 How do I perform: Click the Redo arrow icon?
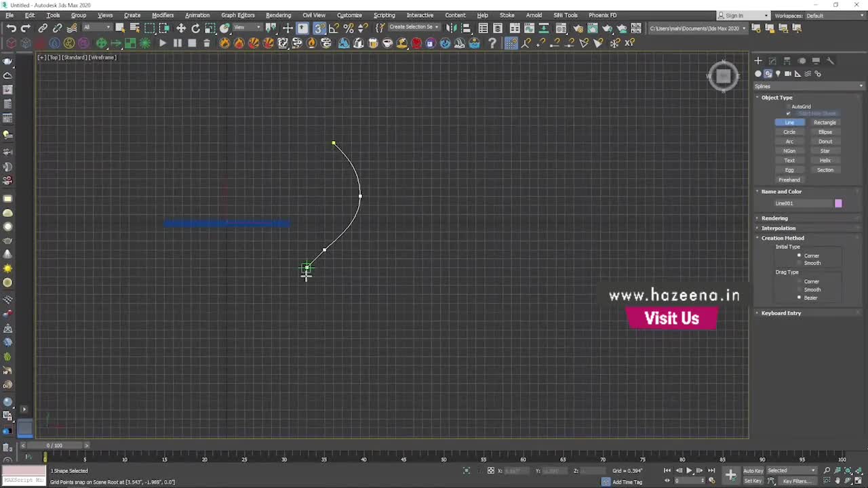coord(25,28)
